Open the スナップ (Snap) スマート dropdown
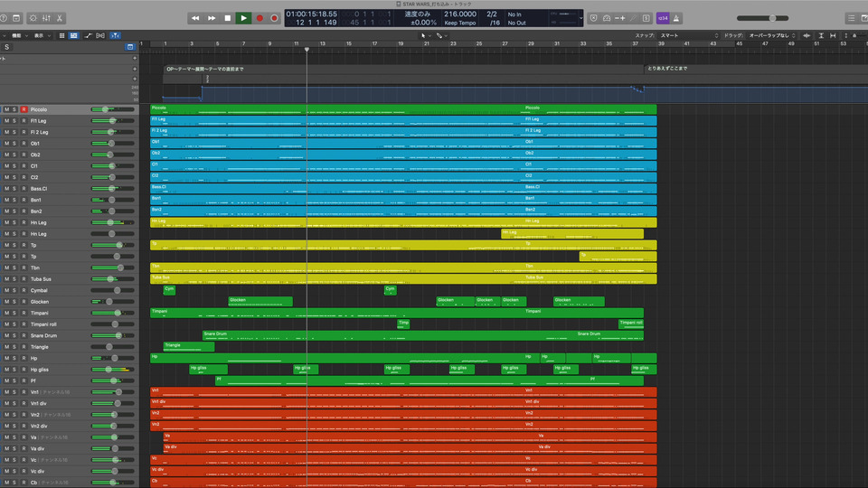Image resolution: width=868 pixels, height=488 pixels. [x=687, y=35]
